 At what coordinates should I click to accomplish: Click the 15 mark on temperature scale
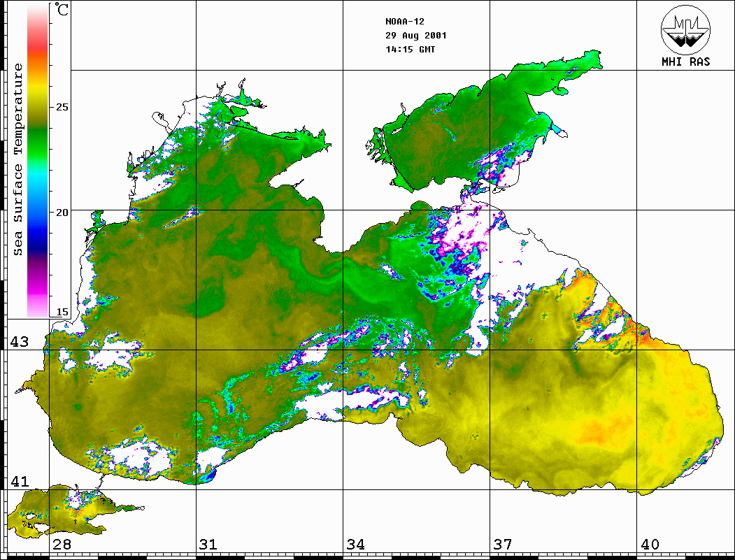(x=62, y=312)
